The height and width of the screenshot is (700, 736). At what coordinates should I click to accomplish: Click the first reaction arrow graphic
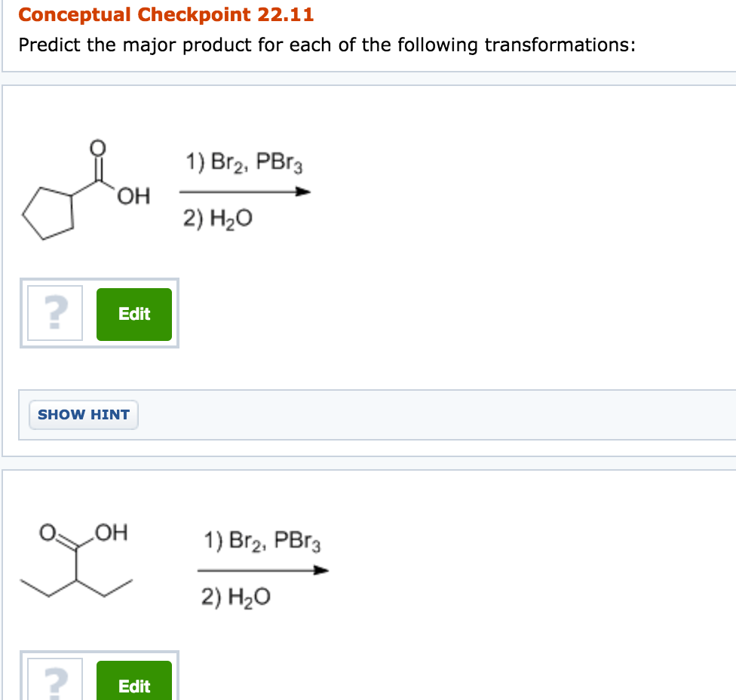(x=245, y=192)
